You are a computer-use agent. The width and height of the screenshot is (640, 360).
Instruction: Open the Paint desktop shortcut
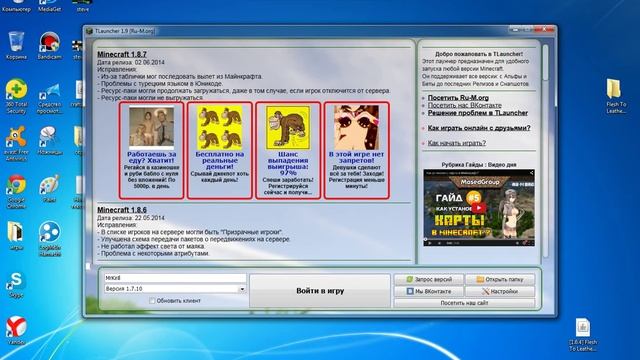tap(49, 189)
